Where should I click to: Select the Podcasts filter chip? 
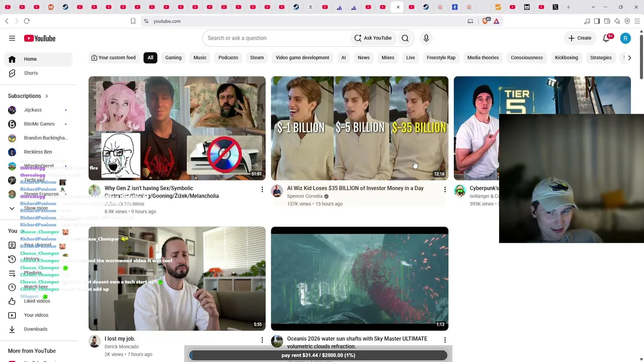point(228,58)
